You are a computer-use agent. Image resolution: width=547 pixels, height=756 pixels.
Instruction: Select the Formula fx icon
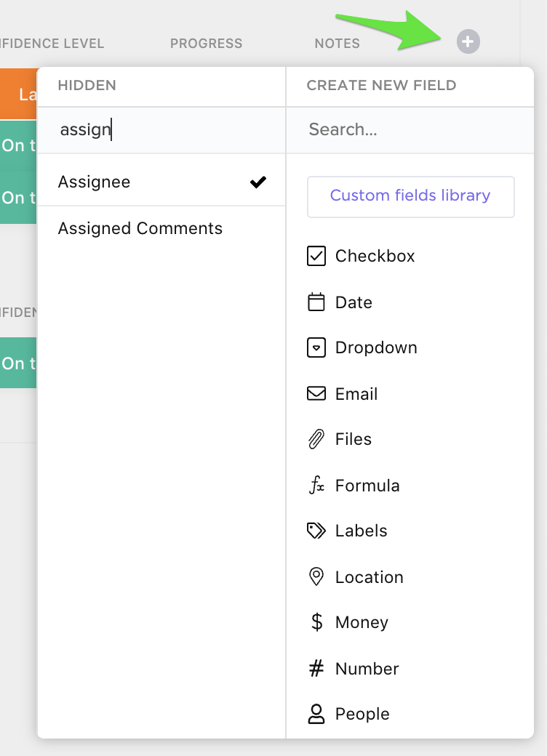point(316,486)
